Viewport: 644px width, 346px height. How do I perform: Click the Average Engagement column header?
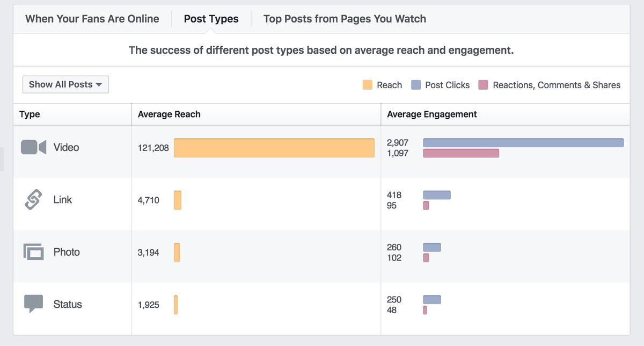[432, 114]
